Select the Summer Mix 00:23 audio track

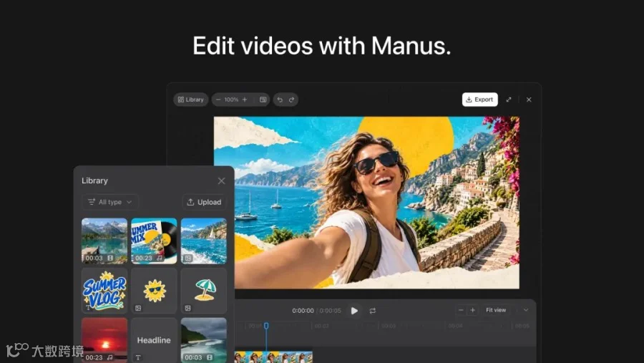[x=154, y=241]
